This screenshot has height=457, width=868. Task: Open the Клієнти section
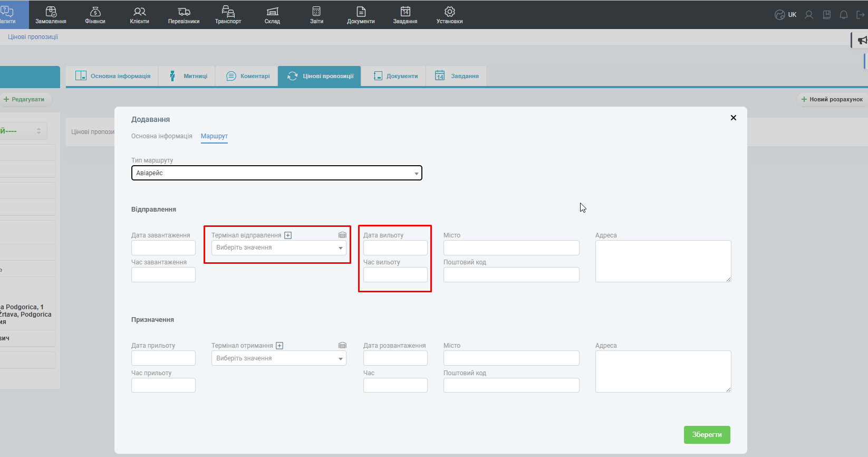pos(139,15)
